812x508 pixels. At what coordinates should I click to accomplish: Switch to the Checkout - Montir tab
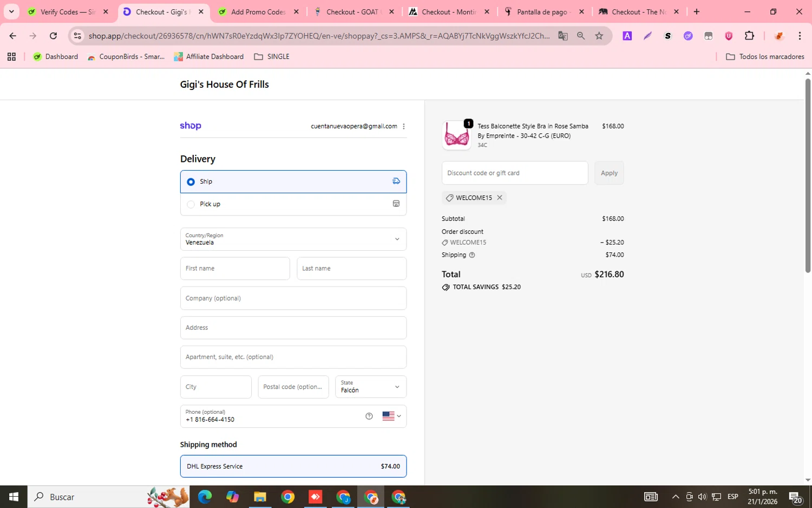point(449,12)
